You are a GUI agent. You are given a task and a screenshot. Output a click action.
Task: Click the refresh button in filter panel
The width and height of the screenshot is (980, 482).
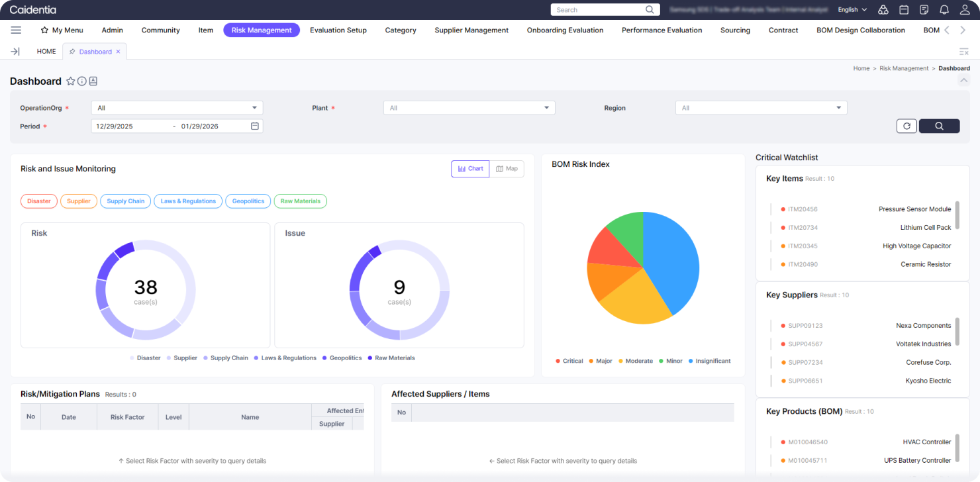pyautogui.click(x=906, y=126)
